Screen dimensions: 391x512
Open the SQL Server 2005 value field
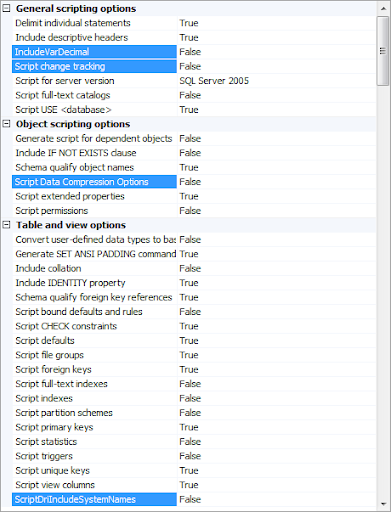click(x=277, y=81)
